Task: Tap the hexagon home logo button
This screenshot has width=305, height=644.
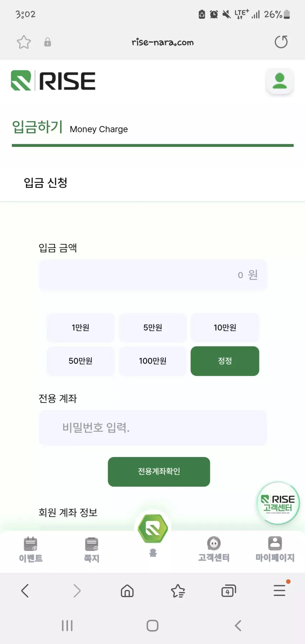Action: tap(153, 528)
